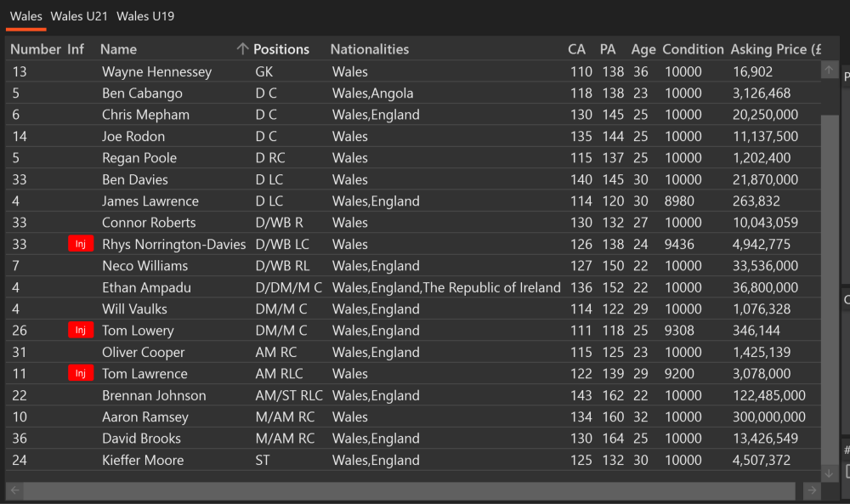Click the sort arrow next to Positions header
This screenshot has width=850, height=504.
[x=242, y=48]
